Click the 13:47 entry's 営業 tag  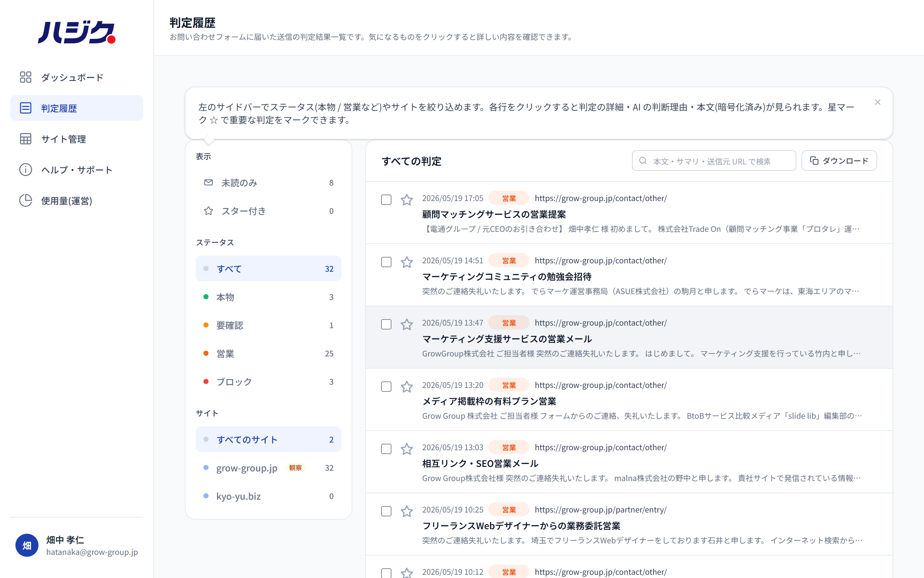pyautogui.click(x=509, y=323)
